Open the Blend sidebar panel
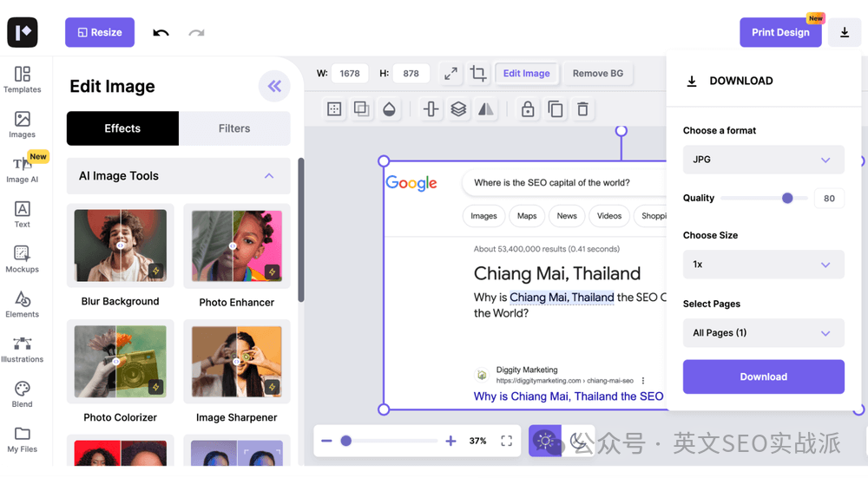Image resolution: width=868 pixels, height=478 pixels. (x=23, y=395)
